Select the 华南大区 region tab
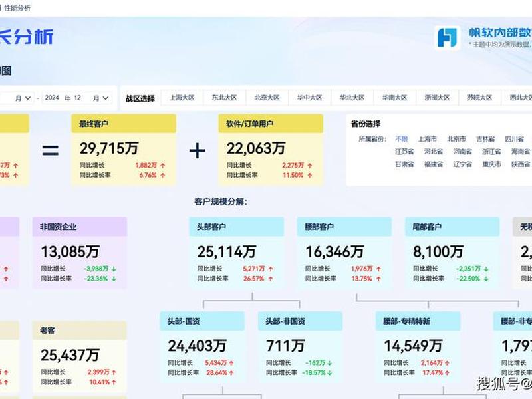This screenshot has width=532, height=399. click(394, 98)
